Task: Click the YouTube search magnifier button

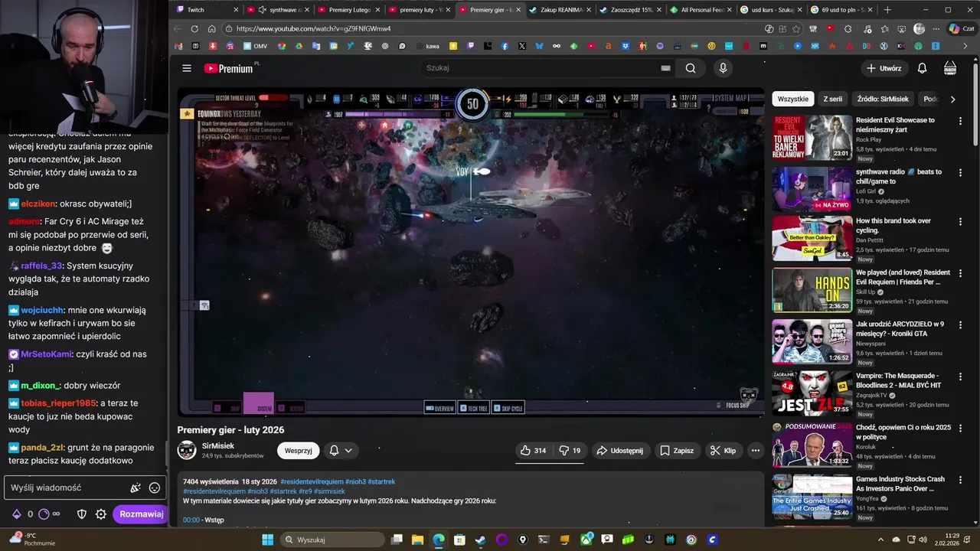Action: point(691,68)
